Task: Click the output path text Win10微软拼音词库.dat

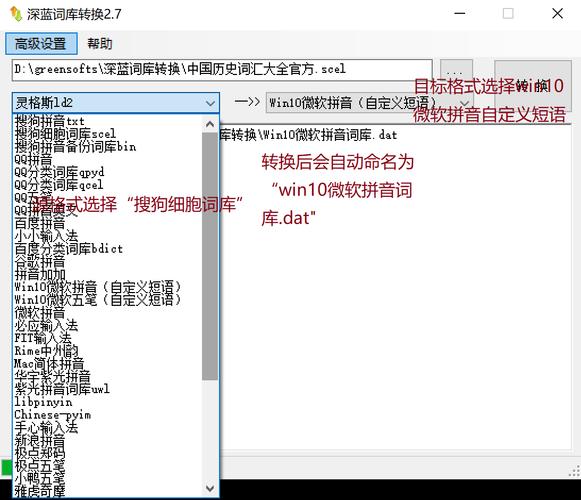Action: pos(308,135)
